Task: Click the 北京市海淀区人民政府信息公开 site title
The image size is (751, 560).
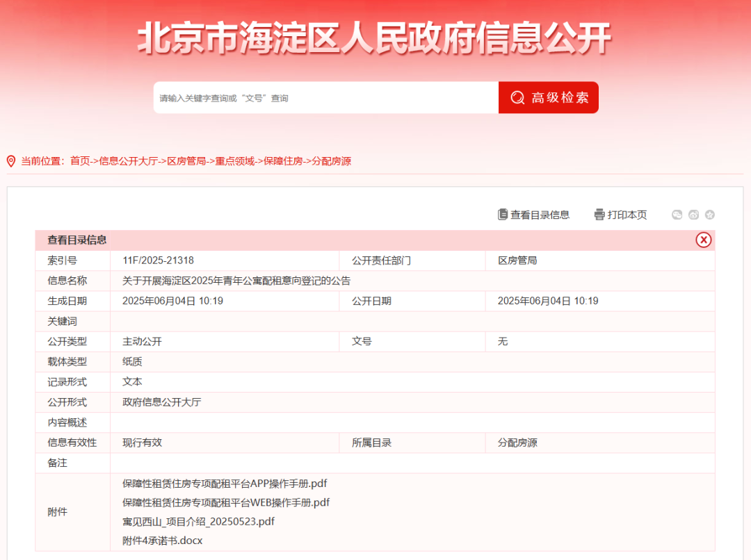Action: coord(374,38)
